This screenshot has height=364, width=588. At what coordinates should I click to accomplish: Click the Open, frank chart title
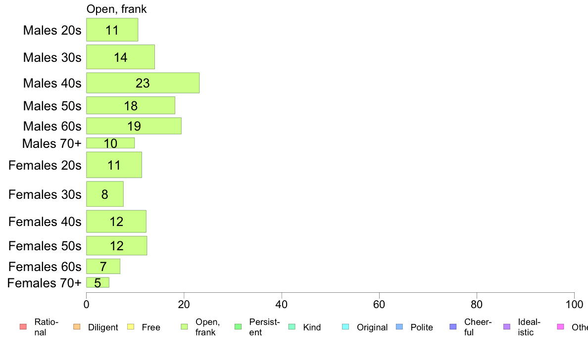pos(117,9)
